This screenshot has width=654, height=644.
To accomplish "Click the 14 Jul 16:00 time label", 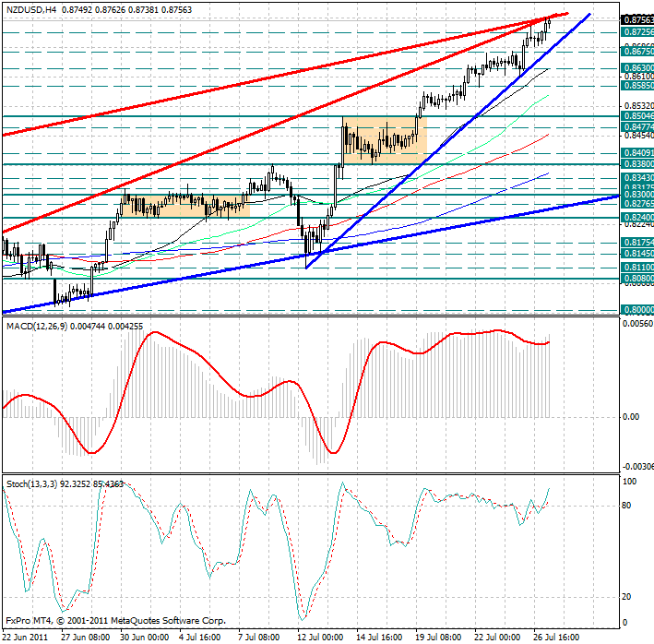I will pyautogui.click(x=379, y=638).
